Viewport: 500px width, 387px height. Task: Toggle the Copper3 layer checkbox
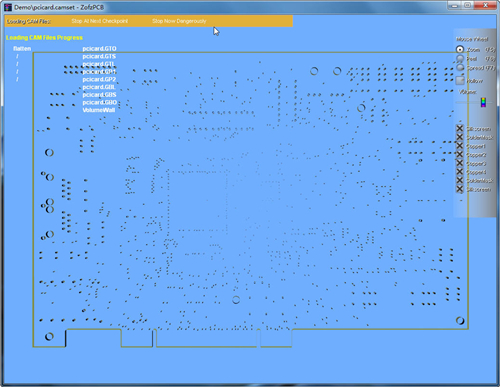click(460, 163)
